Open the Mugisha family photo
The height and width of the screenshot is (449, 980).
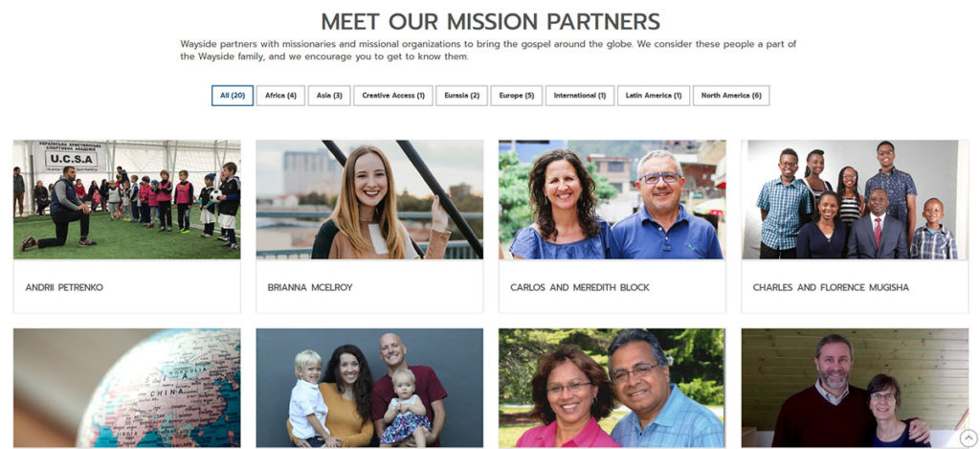tap(855, 199)
